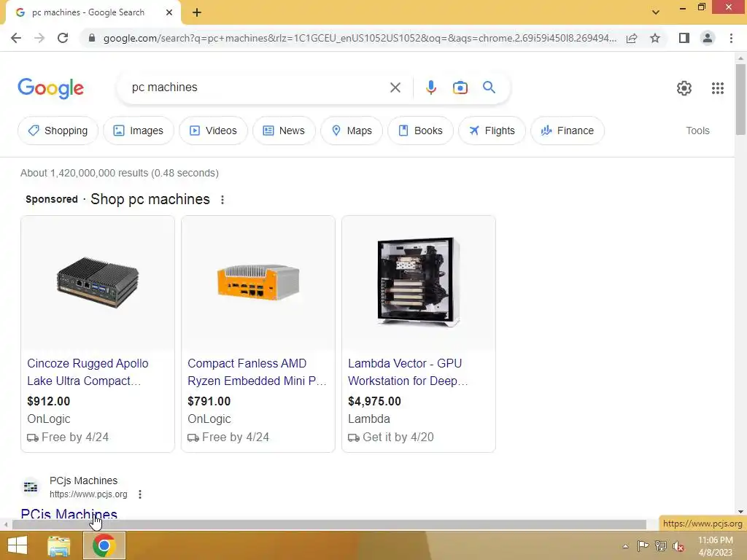The height and width of the screenshot is (560, 747).
Task: Go to the Google logo homepage
Action: tap(51, 88)
